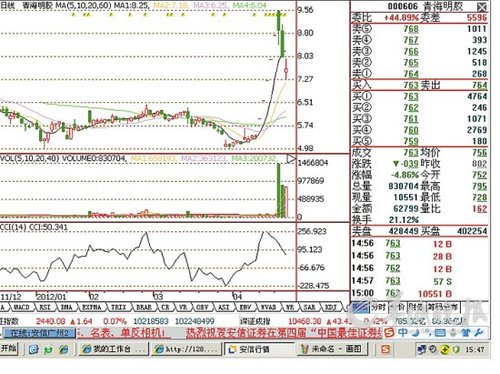Click the 卖③ price 766 row
The width and height of the screenshot is (500, 374).
420,51
